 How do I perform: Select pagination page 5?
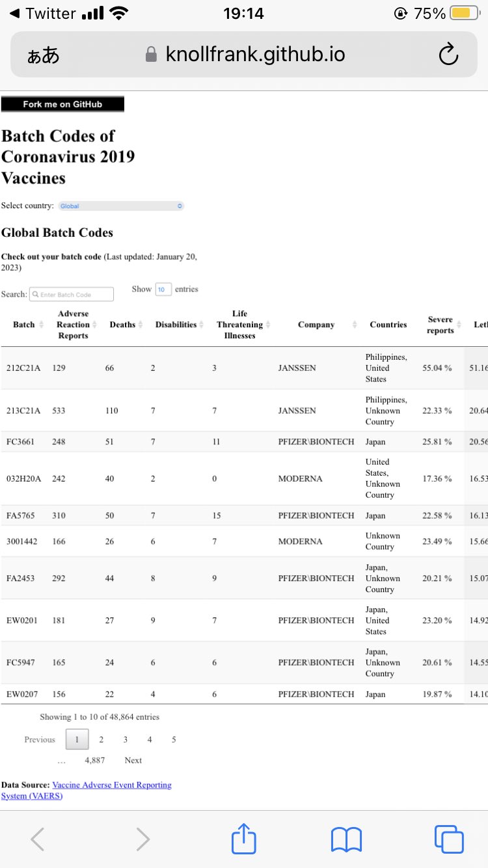(x=174, y=739)
